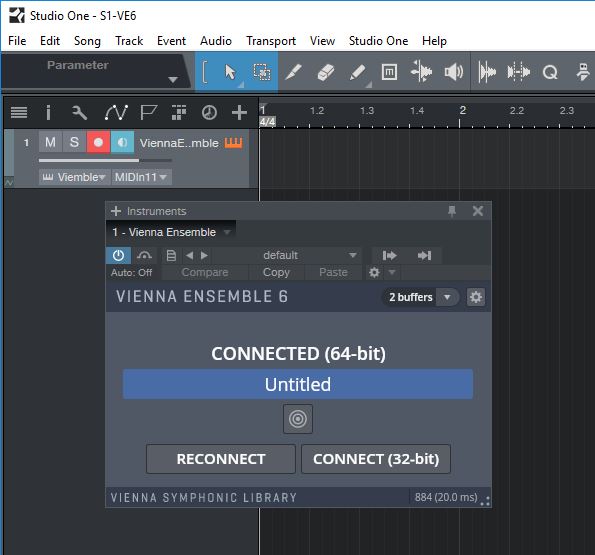595x555 pixels.
Task: Open the View menu
Action: coord(322,41)
